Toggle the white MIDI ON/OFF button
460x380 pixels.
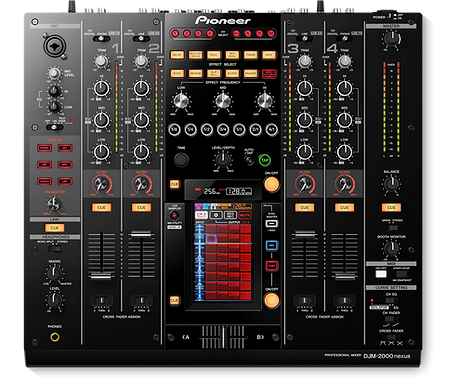381,274
